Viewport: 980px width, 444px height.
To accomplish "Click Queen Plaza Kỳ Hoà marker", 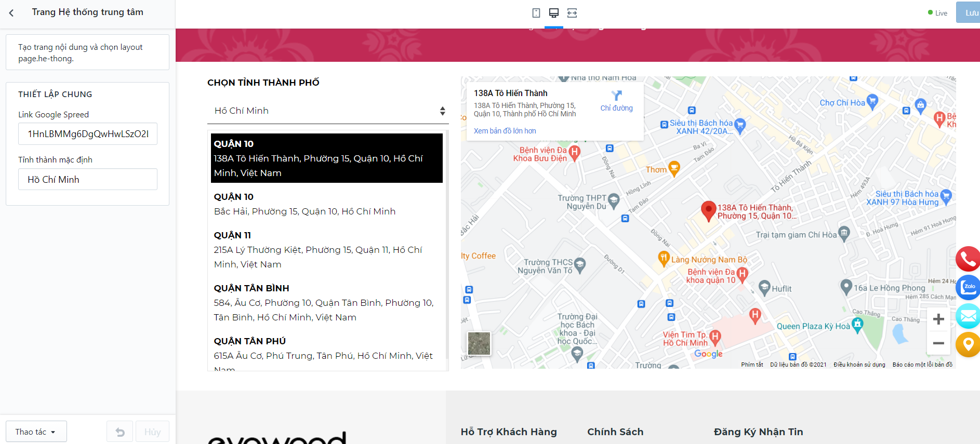I will click(x=857, y=325).
